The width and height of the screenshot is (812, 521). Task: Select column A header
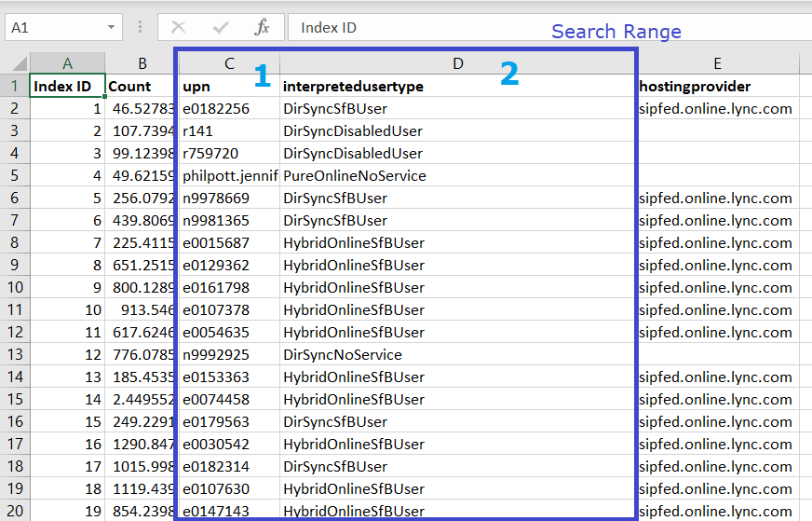click(x=67, y=63)
